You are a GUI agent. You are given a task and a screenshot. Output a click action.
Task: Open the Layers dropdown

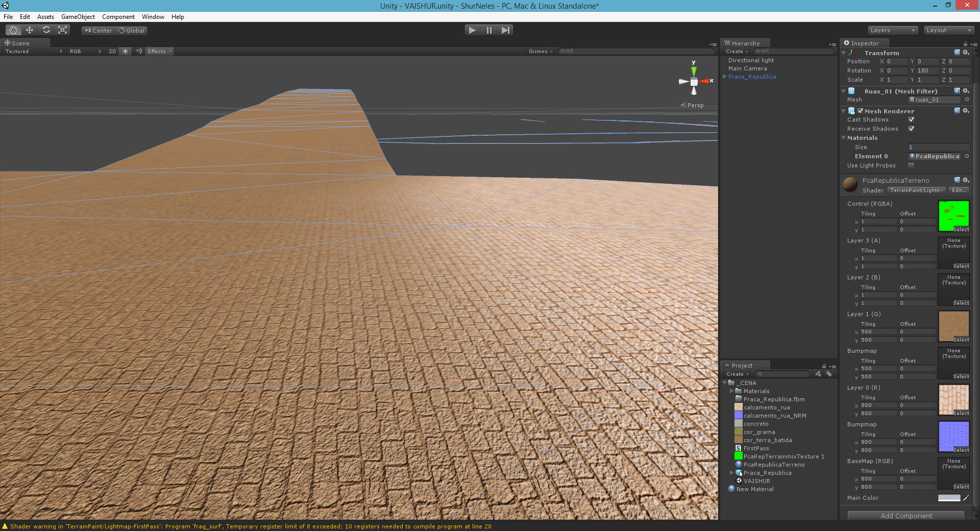point(892,30)
